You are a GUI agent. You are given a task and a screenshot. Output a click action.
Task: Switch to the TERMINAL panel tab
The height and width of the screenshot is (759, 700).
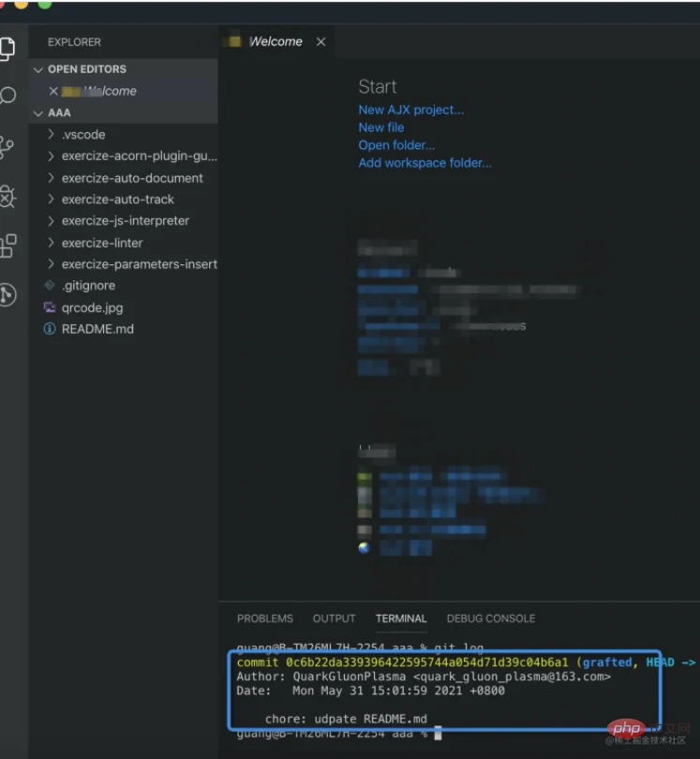401,618
